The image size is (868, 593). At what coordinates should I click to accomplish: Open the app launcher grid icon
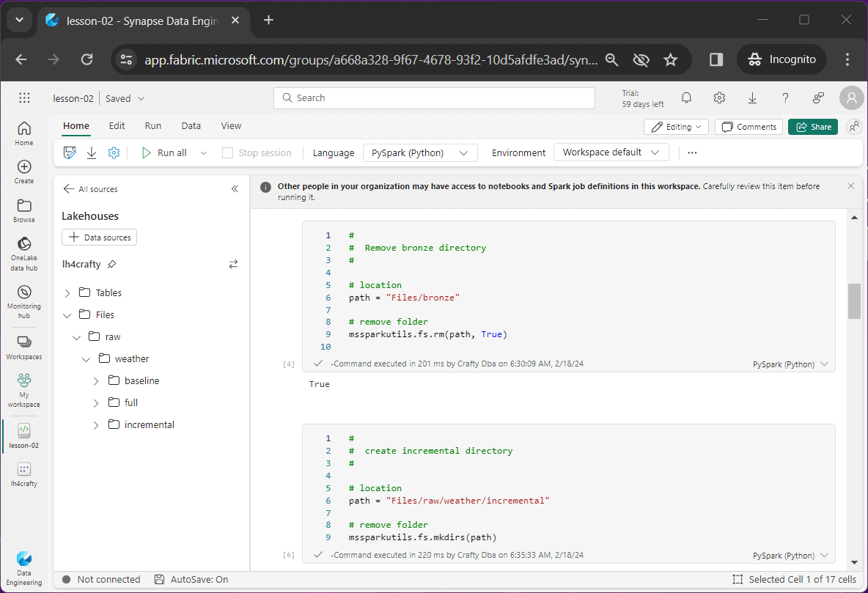point(24,98)
